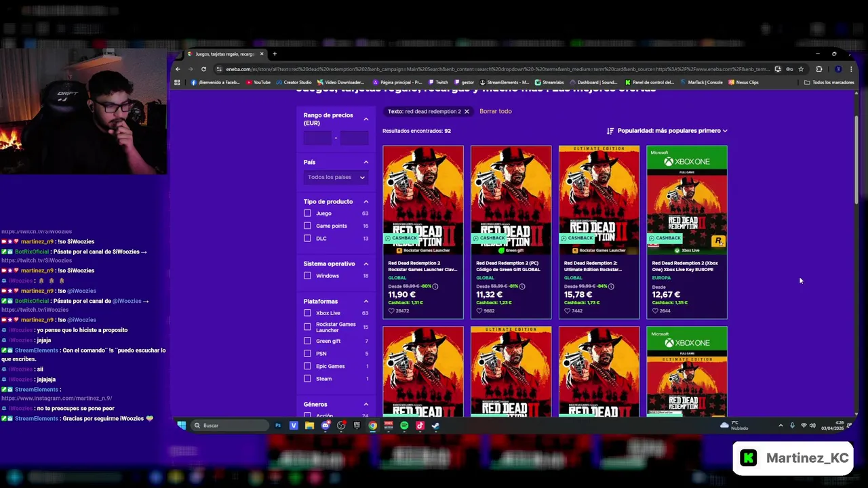Image resolution: width=868 pixels, height=488 pixels.
Task: Check the Windows operating system filter
Action: click(308, 276)
